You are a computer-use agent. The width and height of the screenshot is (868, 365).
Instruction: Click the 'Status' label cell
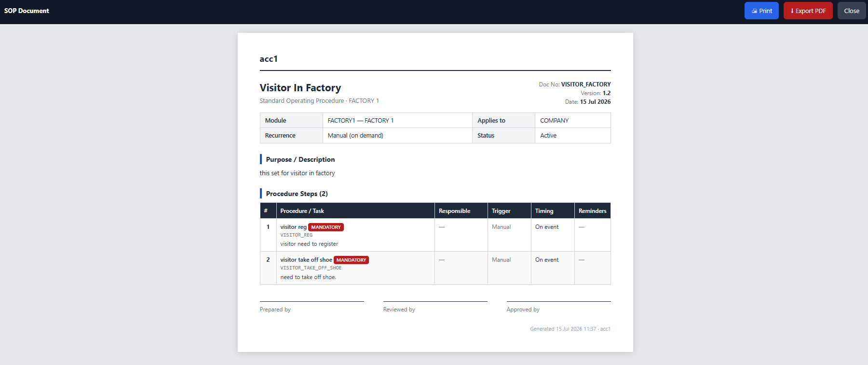[503, 136]
